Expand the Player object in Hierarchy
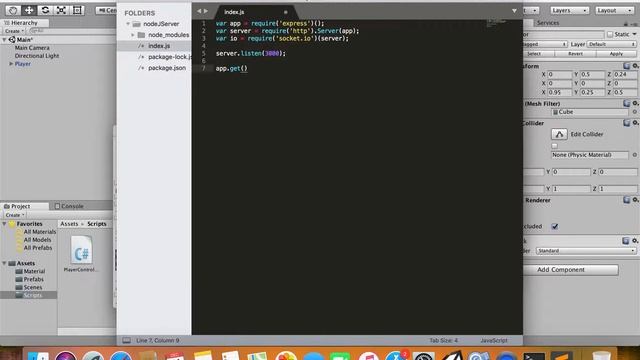This screenshot has height=360, width=640. tap(11, 64)
